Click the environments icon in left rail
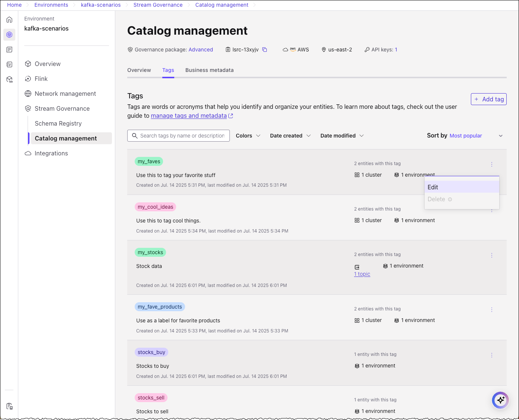The width and height of the screenshot is (519, 420). [9, 35]
